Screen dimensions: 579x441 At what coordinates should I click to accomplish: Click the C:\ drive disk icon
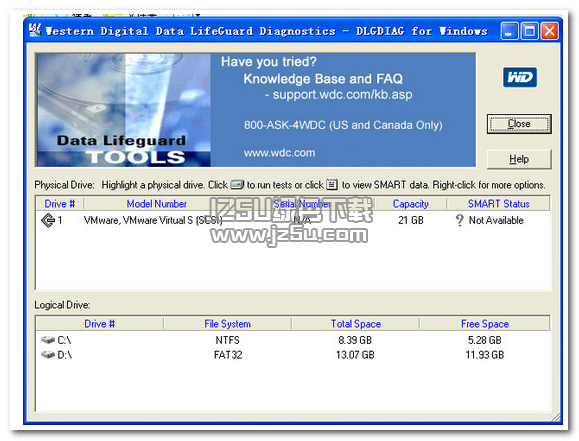coord(48,339)
